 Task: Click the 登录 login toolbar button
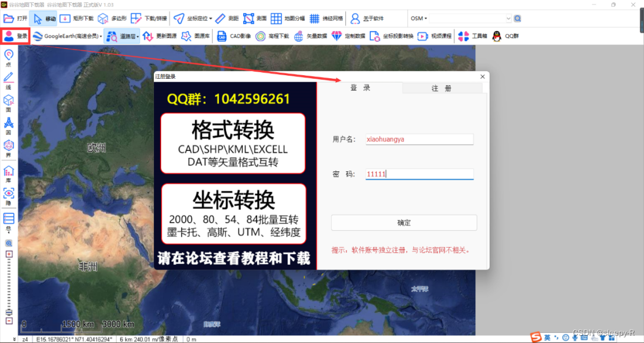15,36
